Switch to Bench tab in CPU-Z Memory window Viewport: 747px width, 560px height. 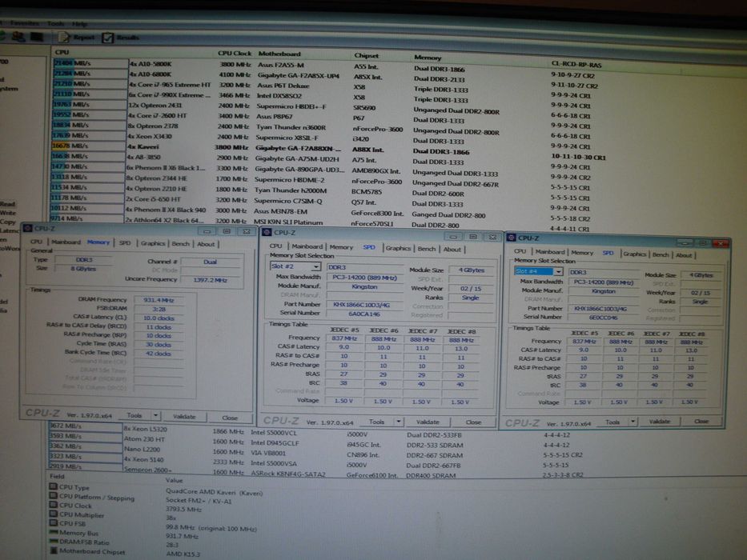pyautogui.click(x=181, y=244)
